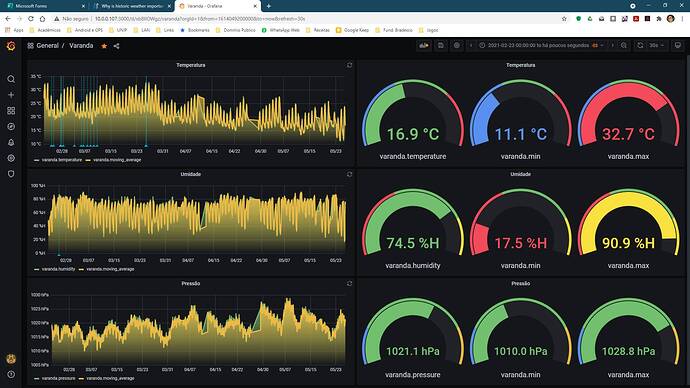Image resolution: width=690 pixels, height=388 pixels.
Task: Unstar the Varanda dashboard
Action: coord(104,46)
